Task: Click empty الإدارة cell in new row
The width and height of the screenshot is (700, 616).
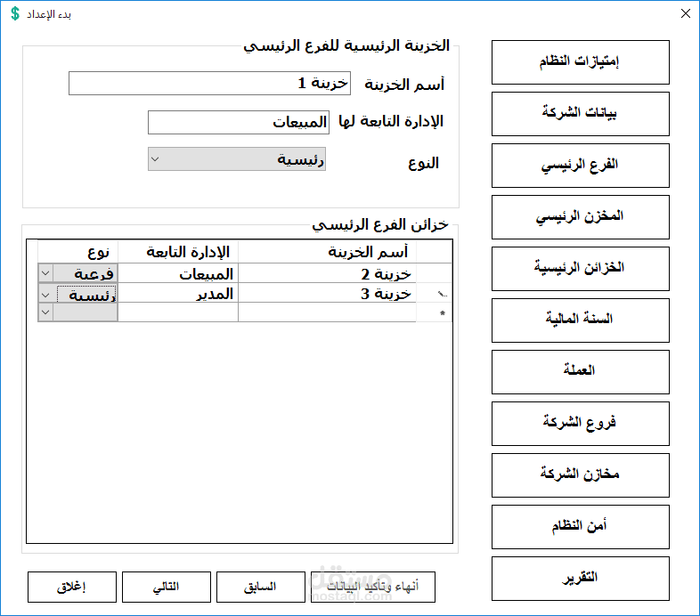Action: (178, 312)
